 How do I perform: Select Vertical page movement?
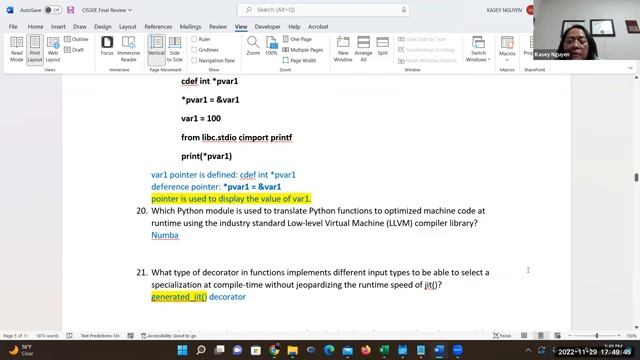click(x=156, y=49)
